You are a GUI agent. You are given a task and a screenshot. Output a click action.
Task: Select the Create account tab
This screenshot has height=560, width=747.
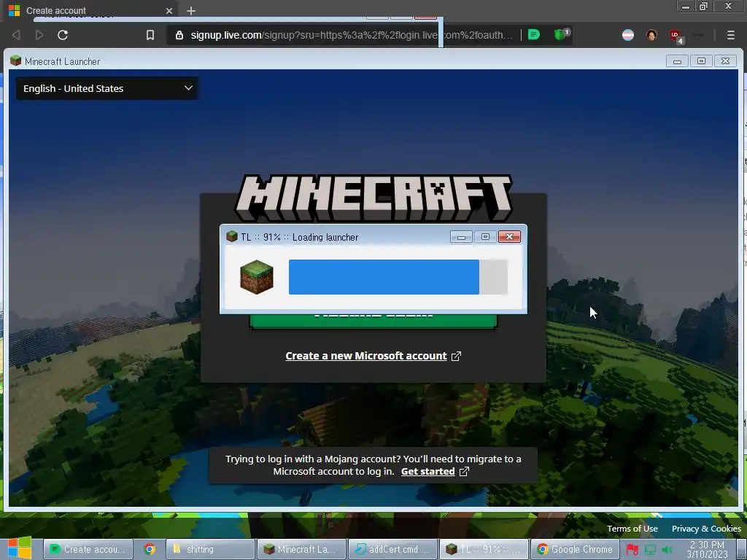(x=90, y=10)
